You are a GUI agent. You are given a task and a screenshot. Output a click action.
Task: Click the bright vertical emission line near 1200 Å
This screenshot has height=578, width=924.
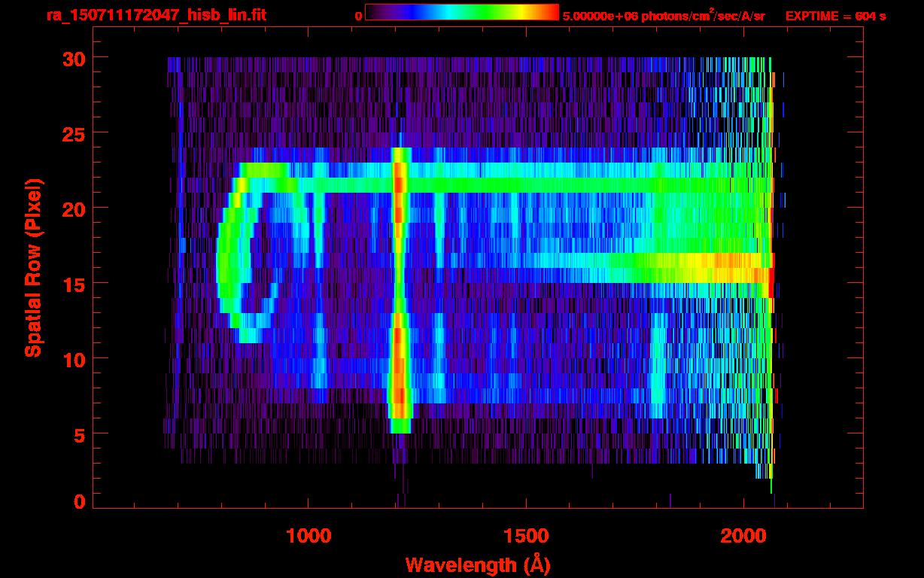coord(399,286)
